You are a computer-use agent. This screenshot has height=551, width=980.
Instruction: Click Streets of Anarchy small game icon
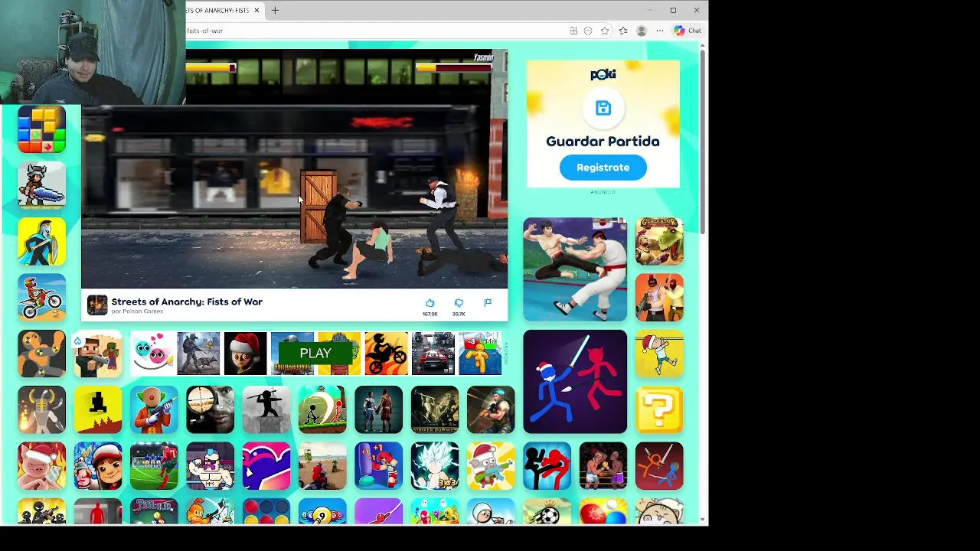(x=97, y=305)
